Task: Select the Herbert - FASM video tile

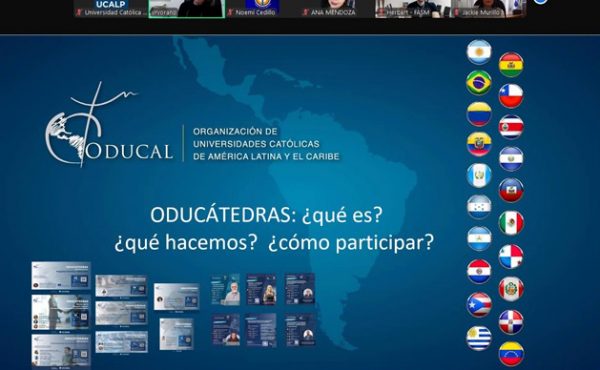Action: tap(412, 8)
